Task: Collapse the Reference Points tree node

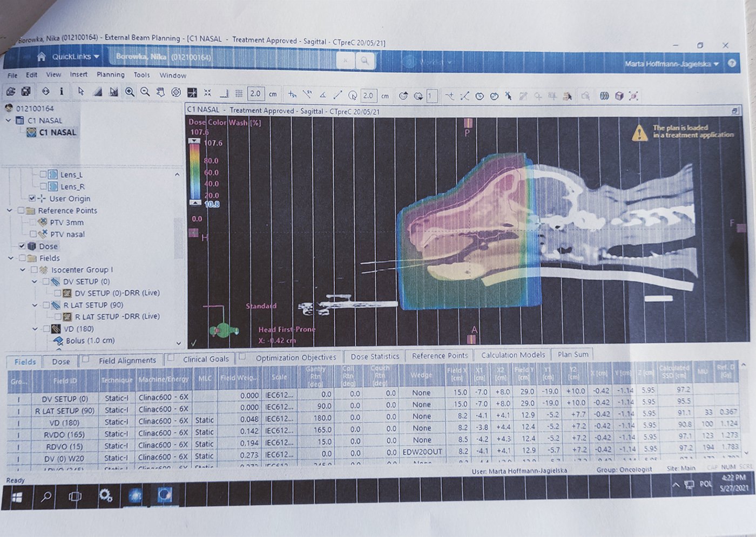Action: pos(9,210)
